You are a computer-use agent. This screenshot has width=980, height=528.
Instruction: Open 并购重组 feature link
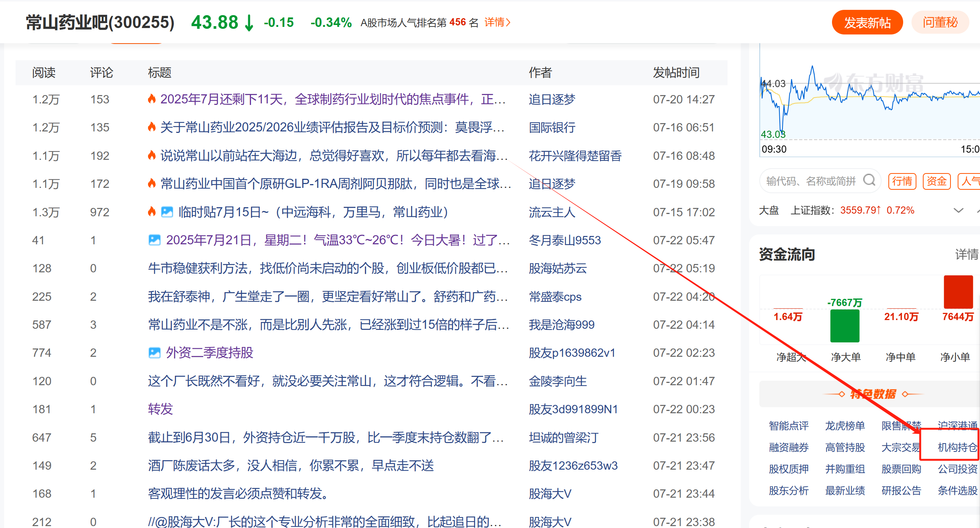click(845, 469)
